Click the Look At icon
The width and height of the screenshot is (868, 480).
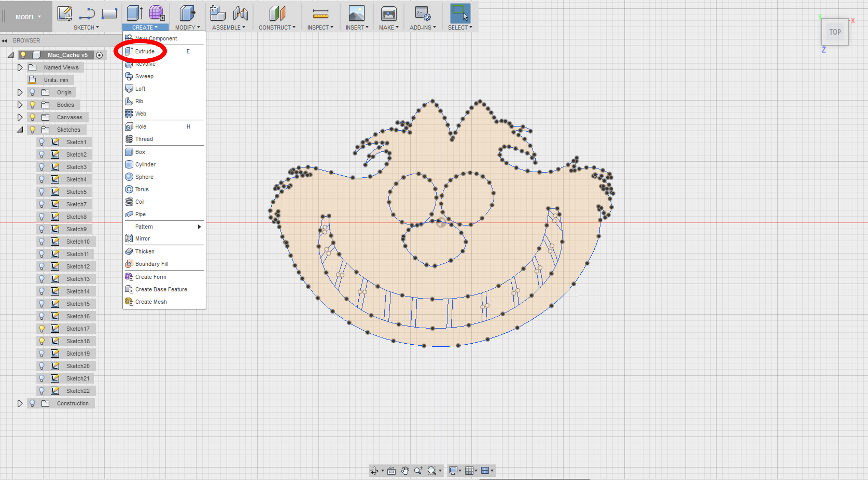pos(391,471)
